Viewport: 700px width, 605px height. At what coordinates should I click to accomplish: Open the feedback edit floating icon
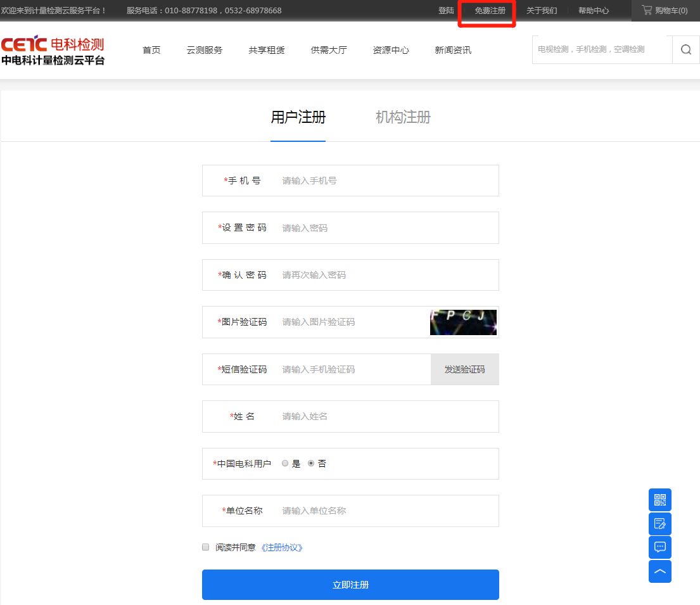pos(659,524)
